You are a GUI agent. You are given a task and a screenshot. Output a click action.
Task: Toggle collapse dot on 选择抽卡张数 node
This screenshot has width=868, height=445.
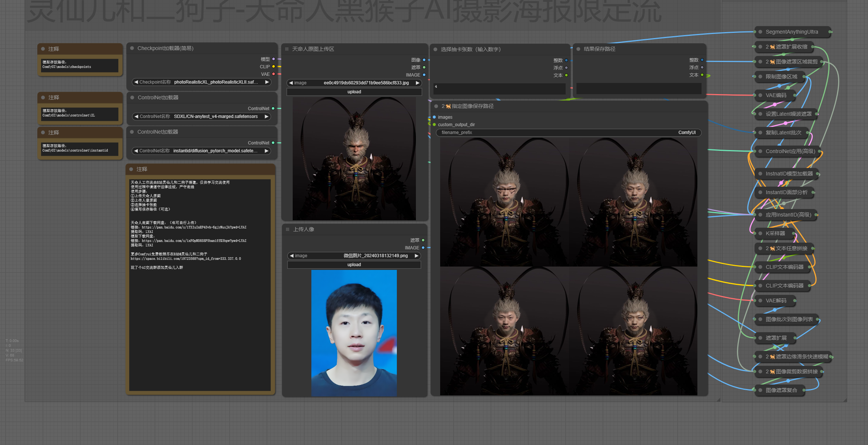coord(435,49)
